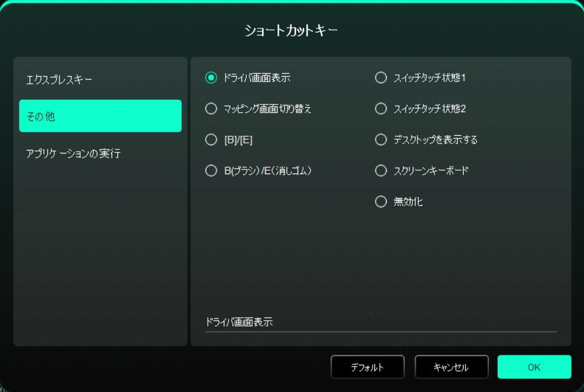This screenshot has width=584, height=392.
Task: Select デスクトップを表示する radio button
Action: (381, 140)
